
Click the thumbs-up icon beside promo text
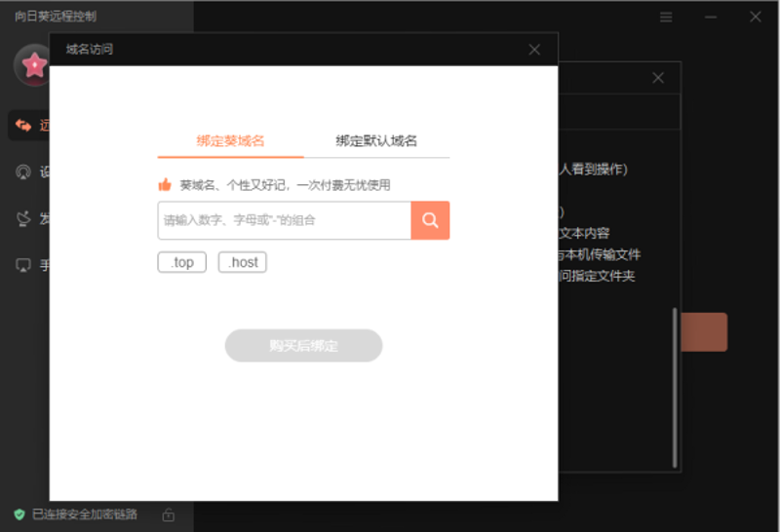pos(165,185)
